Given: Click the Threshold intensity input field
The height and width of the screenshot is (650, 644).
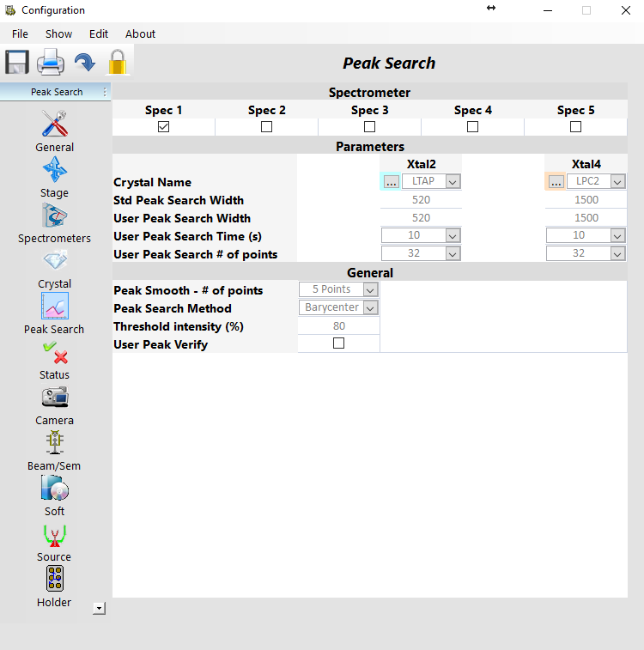Looking at the screenshot, I should pyautogui.click(x=338, y=326).
